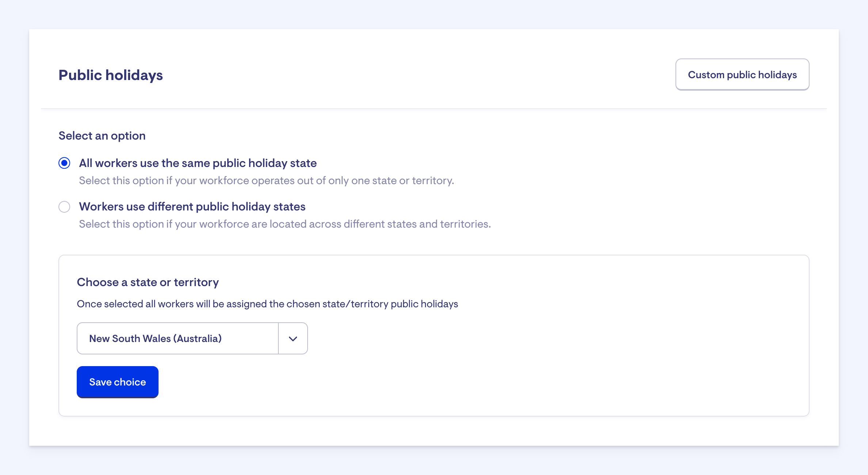
Task: Select the 'All workers use same state' radio button
Action: pos(64,163)
